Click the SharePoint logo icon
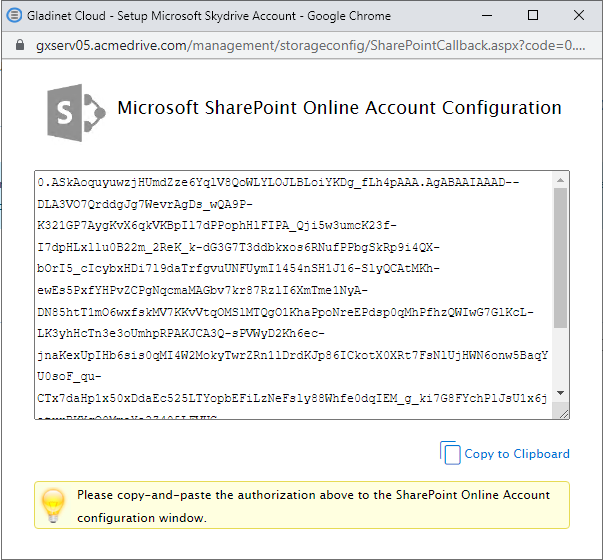This screenshot has width=603, height=560. point(76,113)
